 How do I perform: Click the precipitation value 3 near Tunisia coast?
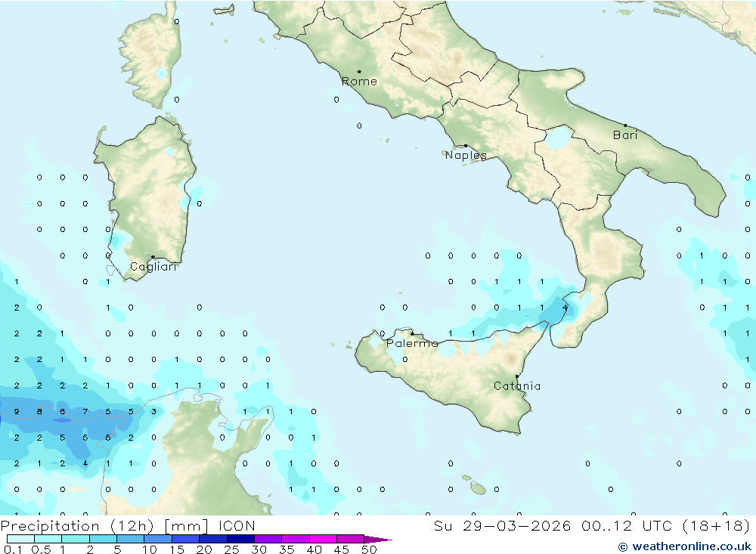point(153,412)
